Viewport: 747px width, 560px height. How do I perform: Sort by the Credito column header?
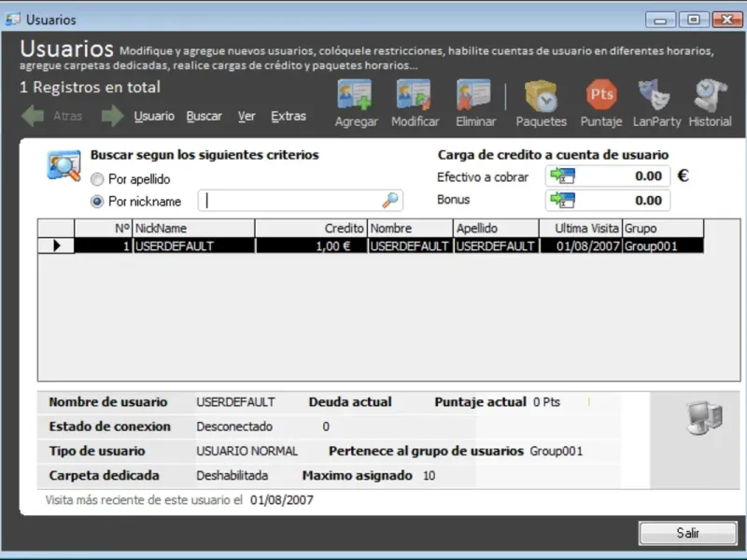[312, 228]
